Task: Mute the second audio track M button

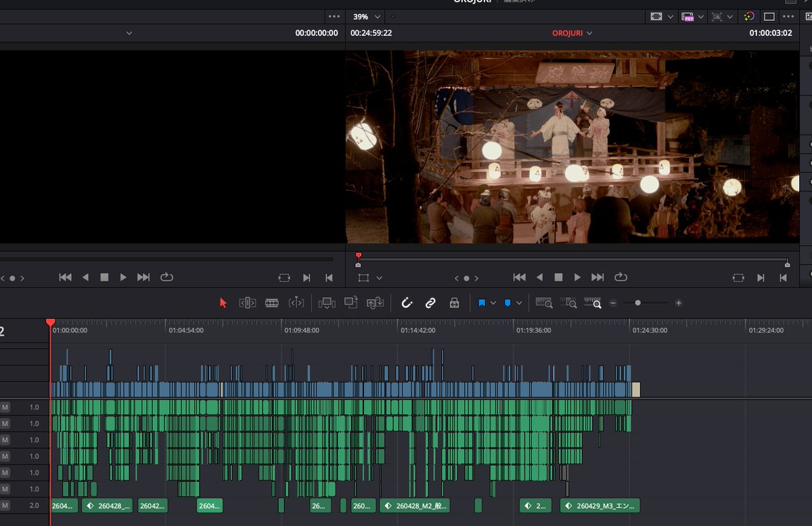Action: click(5, 424)
